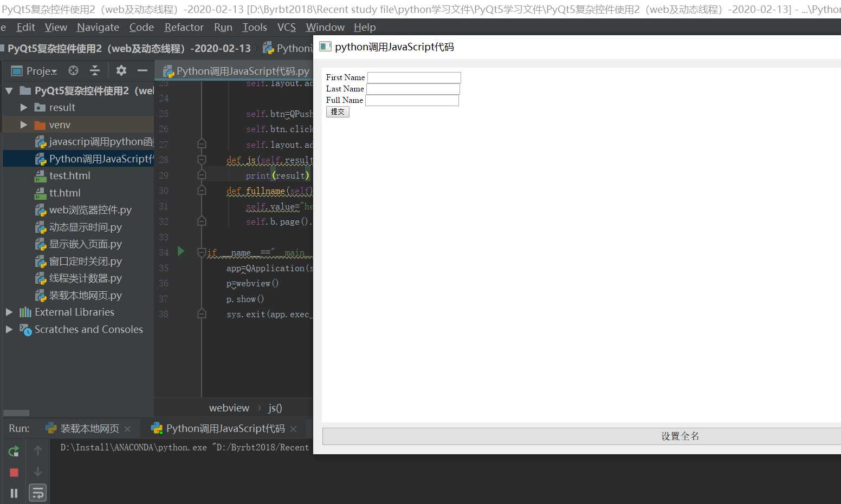This screenshot has height=504, width=841.
Task: Toggle fold marker at line 30
Action: click(202, 191)
